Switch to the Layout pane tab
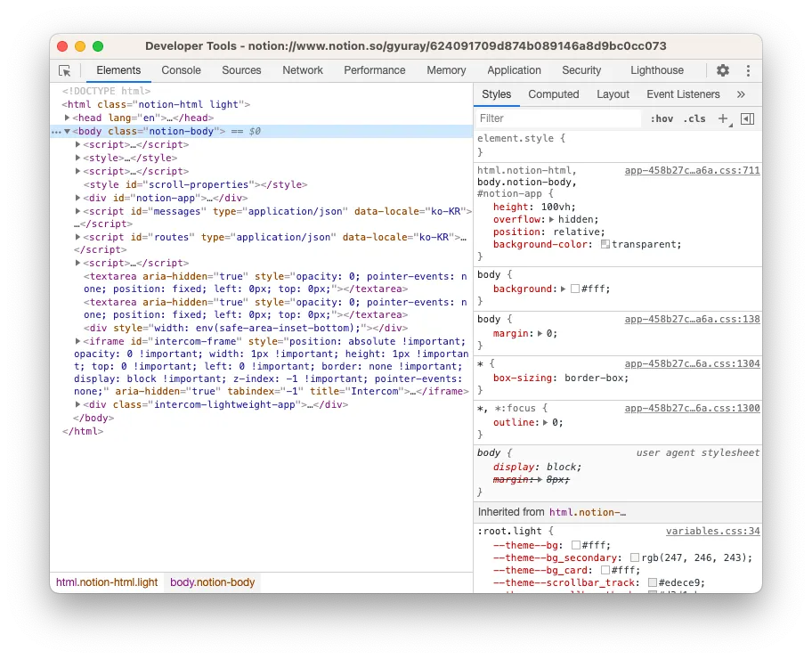 (x=613, y=94)
